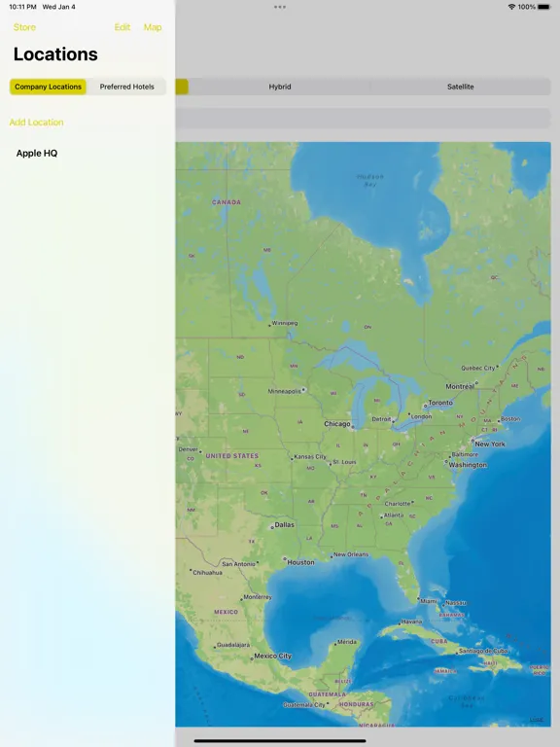Click Houston label on the map

[x=300, y=562]
